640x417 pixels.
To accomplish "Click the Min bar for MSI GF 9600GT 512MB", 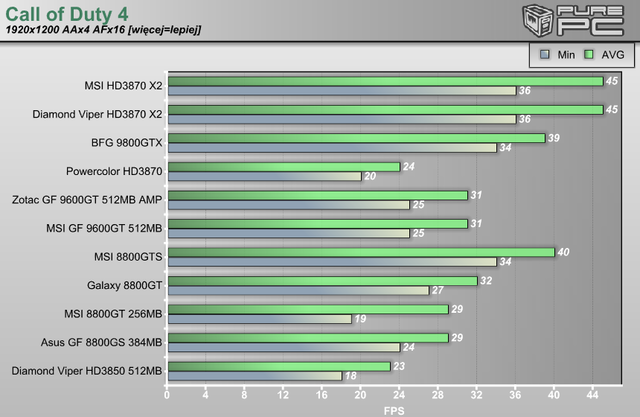I will click(x=289, y=233).
